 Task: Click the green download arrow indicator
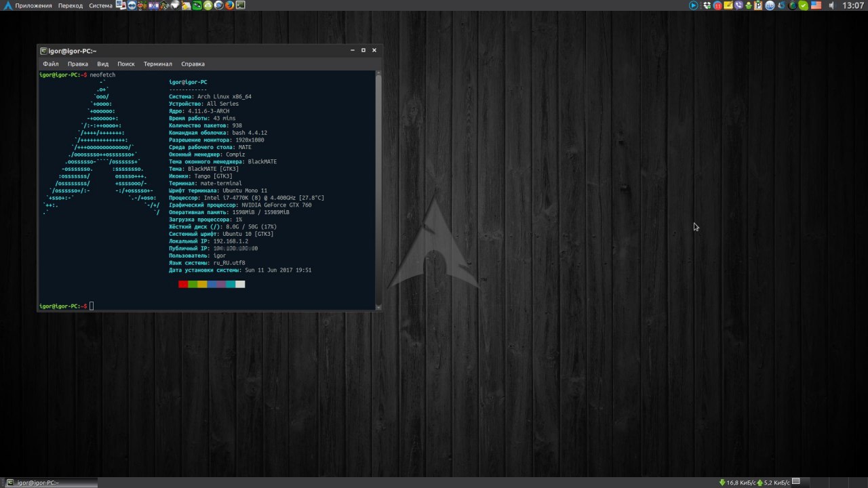click(722, 483)
